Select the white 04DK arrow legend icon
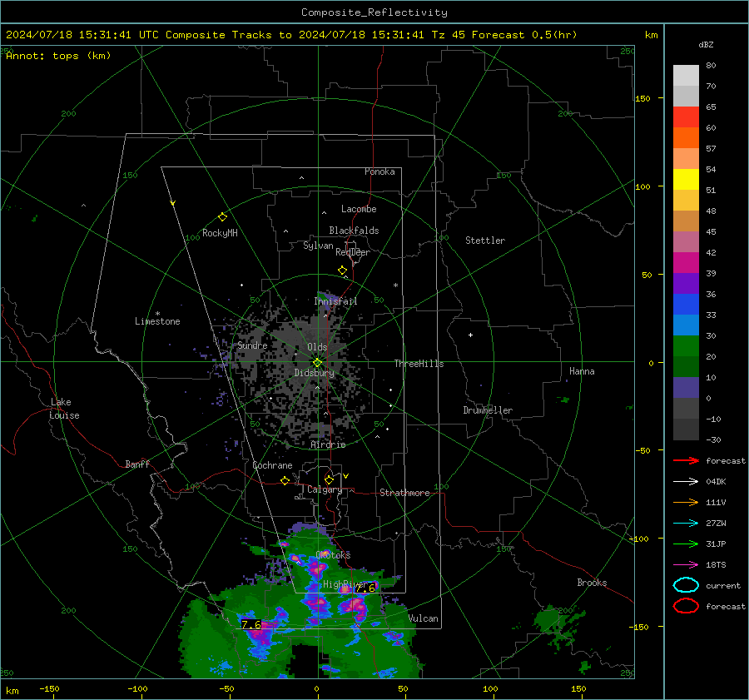Image resolution: width=749 pixels, height=700 pixels. pyautogui.click(x=686, y=481)
